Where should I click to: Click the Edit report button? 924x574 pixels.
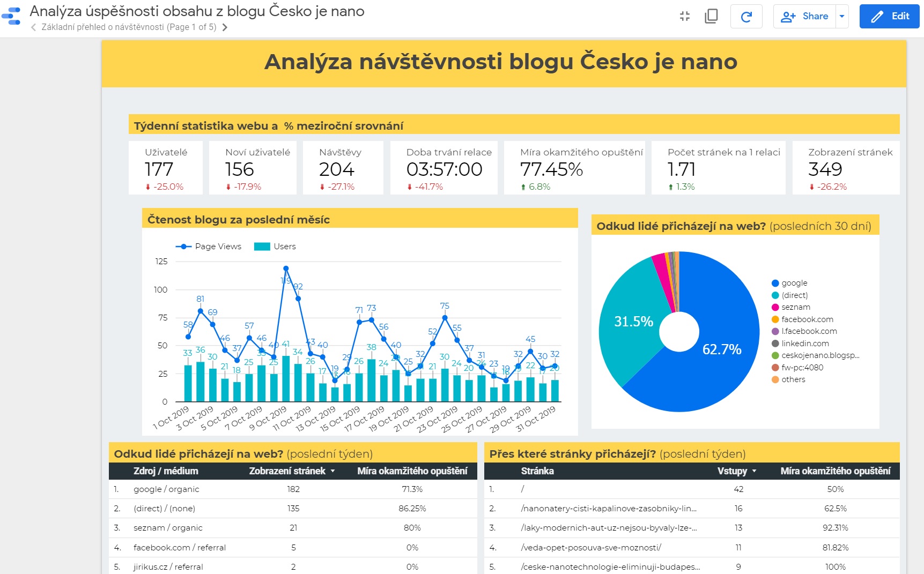(889, 17)
